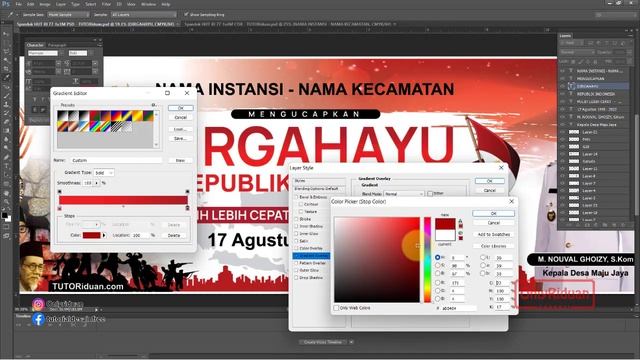The width and height of the screenshot is (640, 360).
Task: Open the gradient presets gear menu
Action: pos(154,105)
